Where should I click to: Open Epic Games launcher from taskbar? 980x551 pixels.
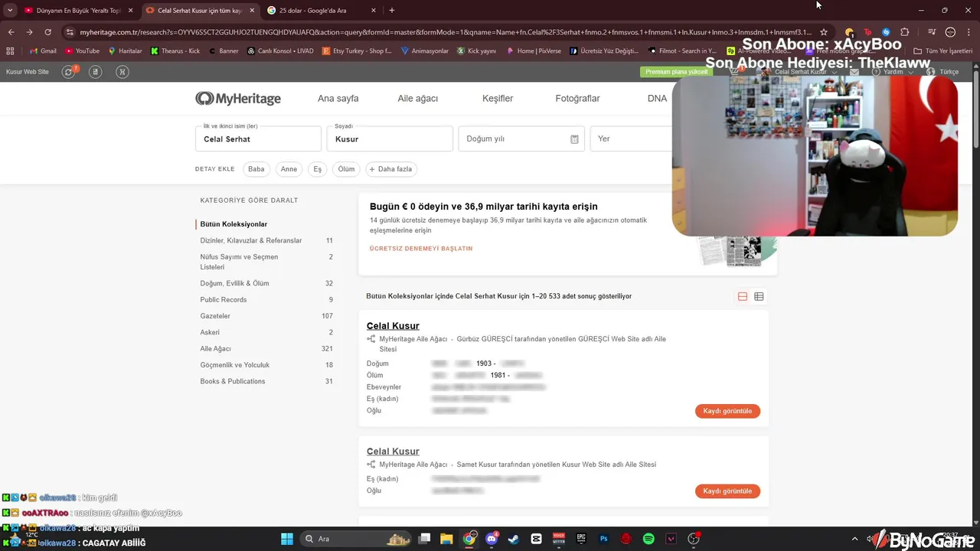[x=581, y=539]
